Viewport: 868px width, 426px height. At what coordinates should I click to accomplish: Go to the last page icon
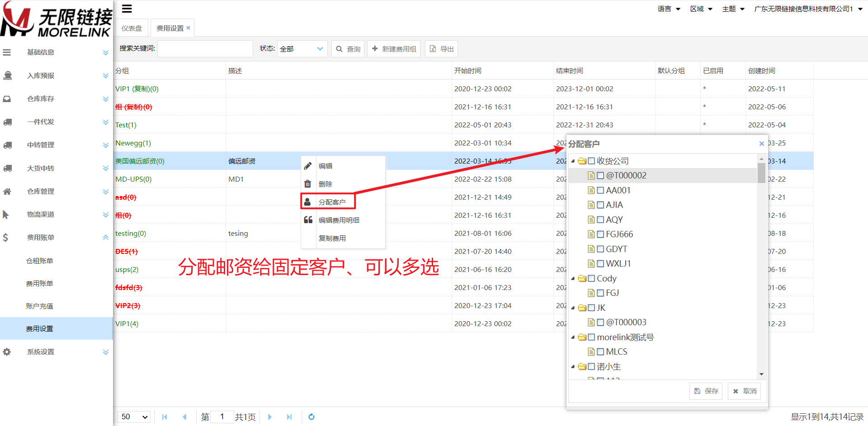point(289,417)
